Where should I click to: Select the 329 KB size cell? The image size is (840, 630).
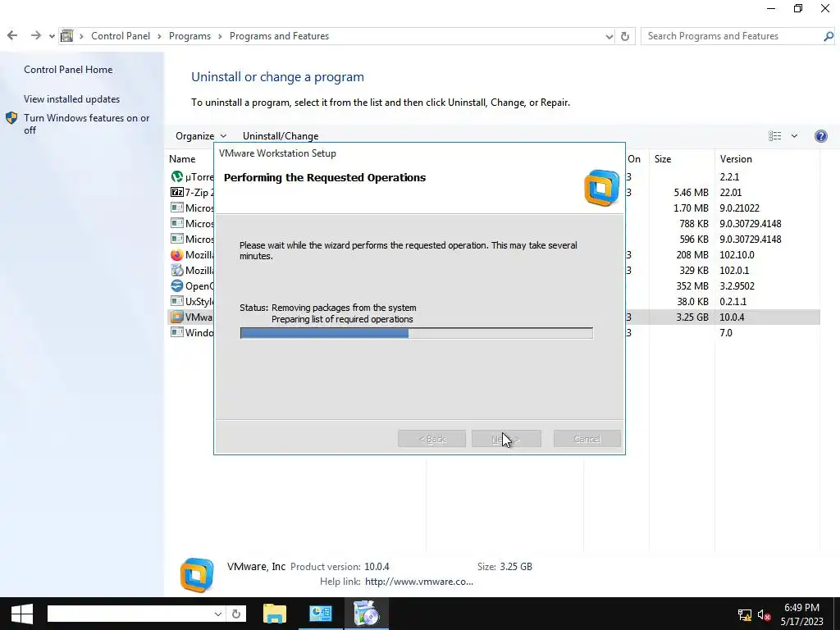(x=694, y=271)
